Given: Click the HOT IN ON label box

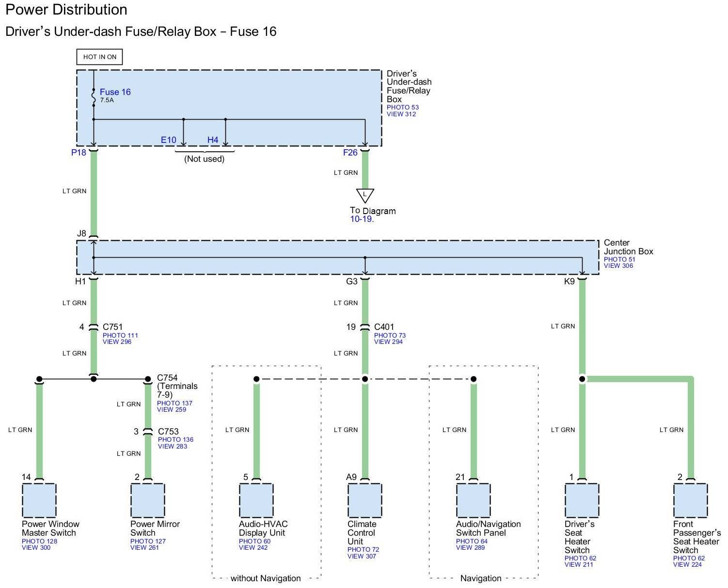Looking at the screenshot, I should (100, 57).
